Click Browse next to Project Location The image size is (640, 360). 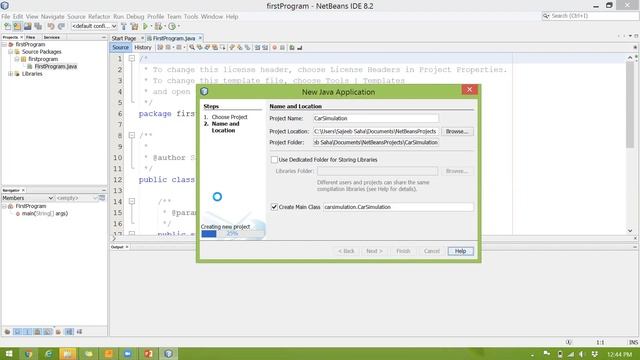pos(457,131)
